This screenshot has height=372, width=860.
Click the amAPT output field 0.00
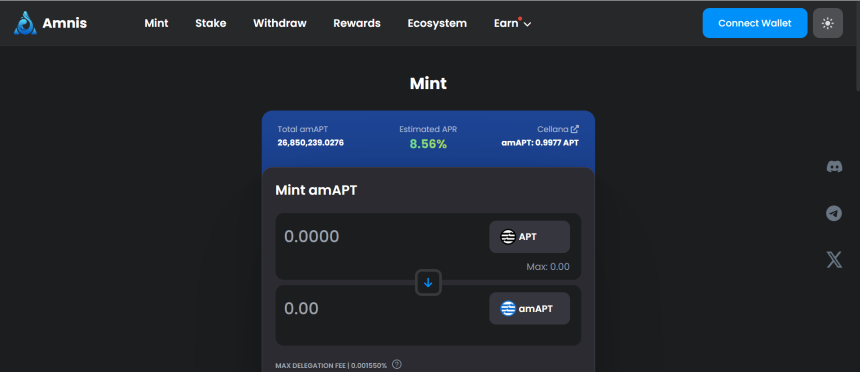point(301,308)
